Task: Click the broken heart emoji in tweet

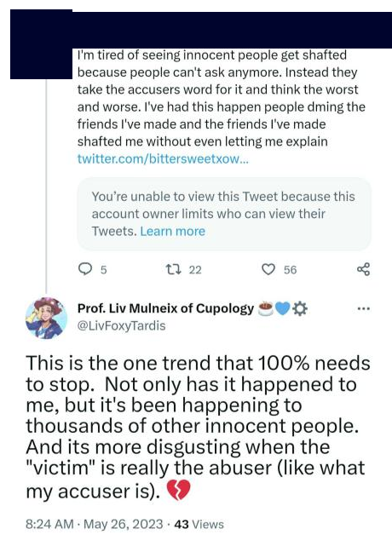Action: click(178, 491)
